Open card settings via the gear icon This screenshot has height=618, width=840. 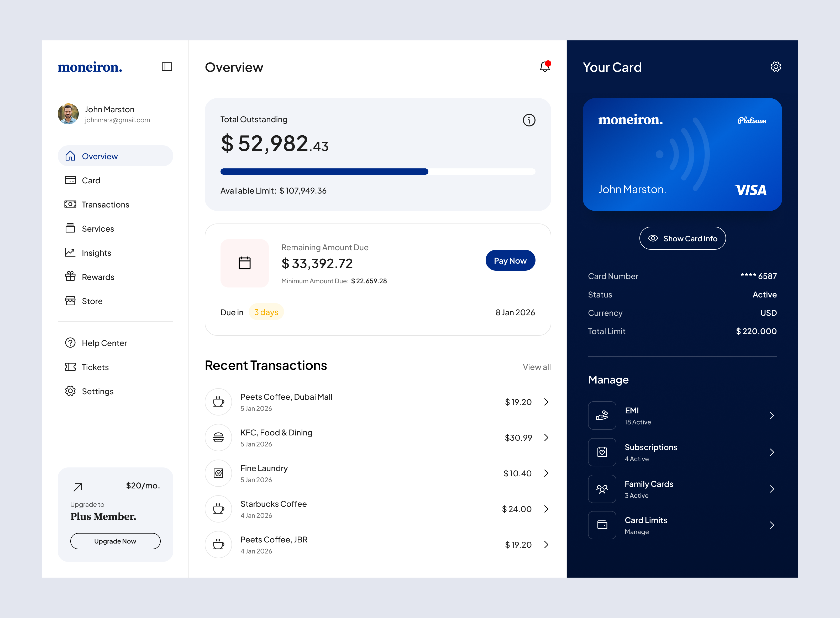[x=776, y=67]
